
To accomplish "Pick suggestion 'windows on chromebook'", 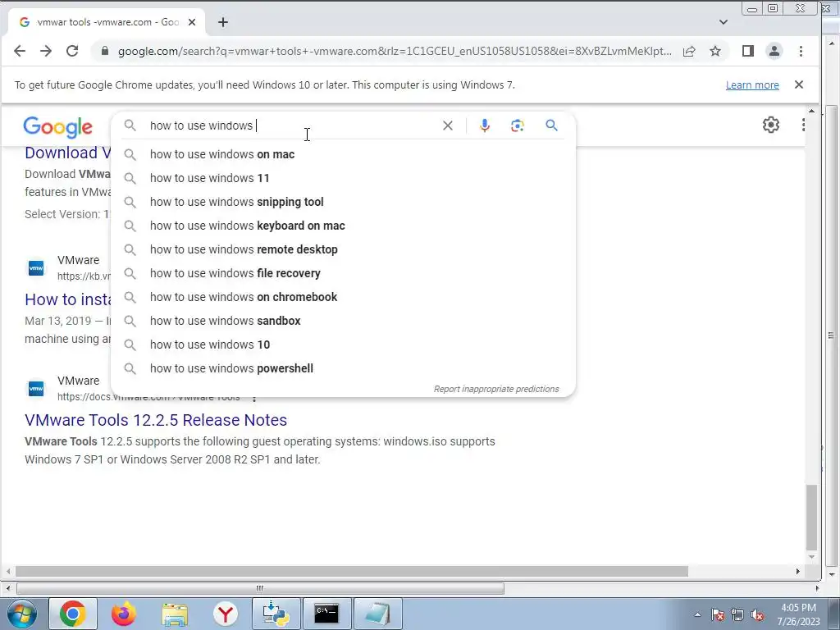I will 343,297.
